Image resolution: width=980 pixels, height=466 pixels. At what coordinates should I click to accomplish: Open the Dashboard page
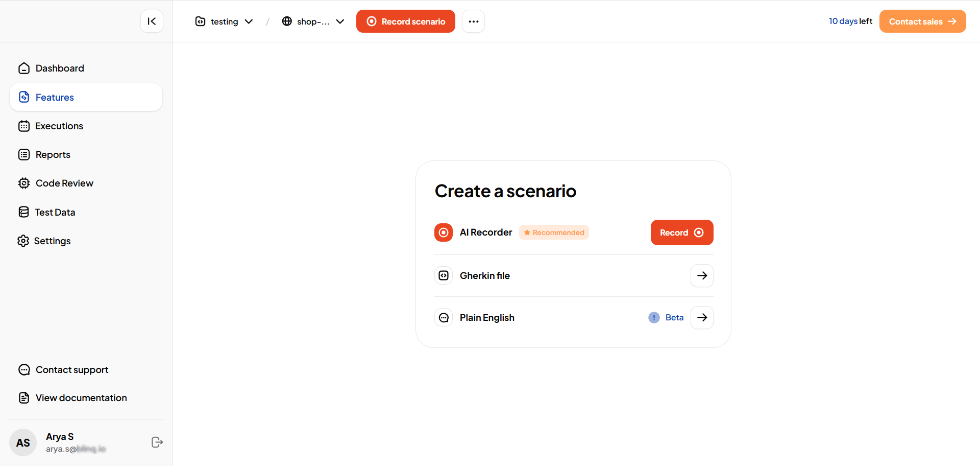click(x=59, y=68)
